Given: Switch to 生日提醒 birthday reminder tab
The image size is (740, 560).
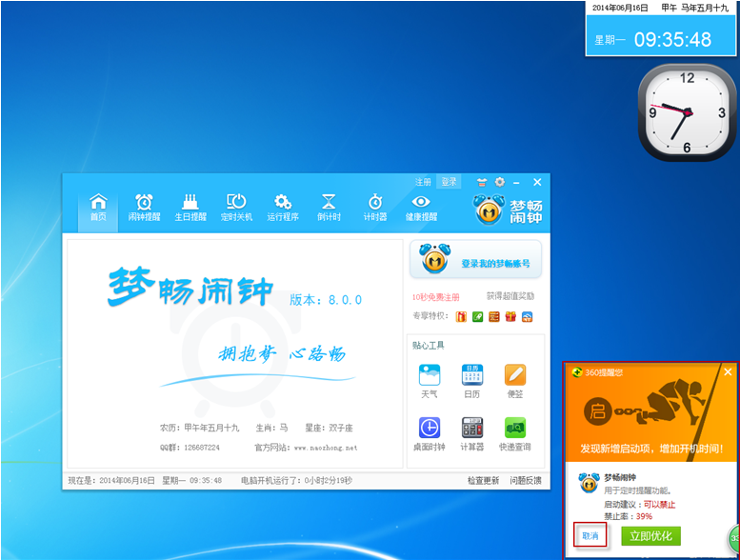Looking at the screenshot, I should click(x=190, y=207).
